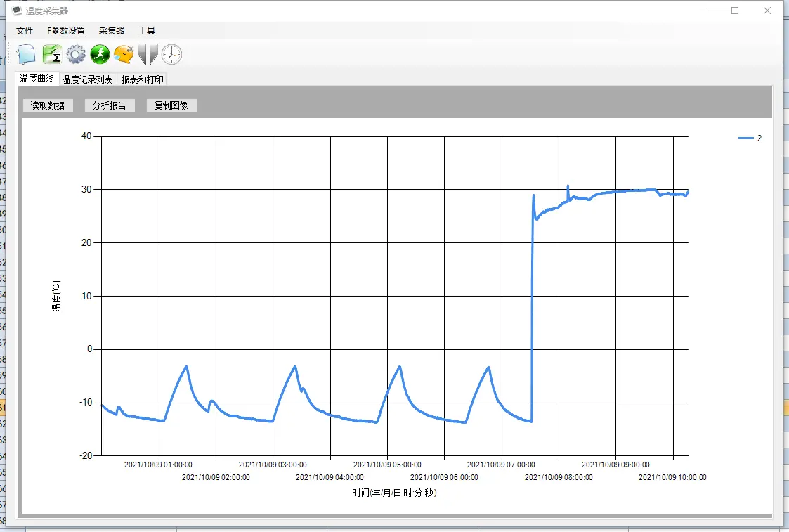Click the document pages toolbar icon
The image size is (789, 532).
[x=26, y=54]
